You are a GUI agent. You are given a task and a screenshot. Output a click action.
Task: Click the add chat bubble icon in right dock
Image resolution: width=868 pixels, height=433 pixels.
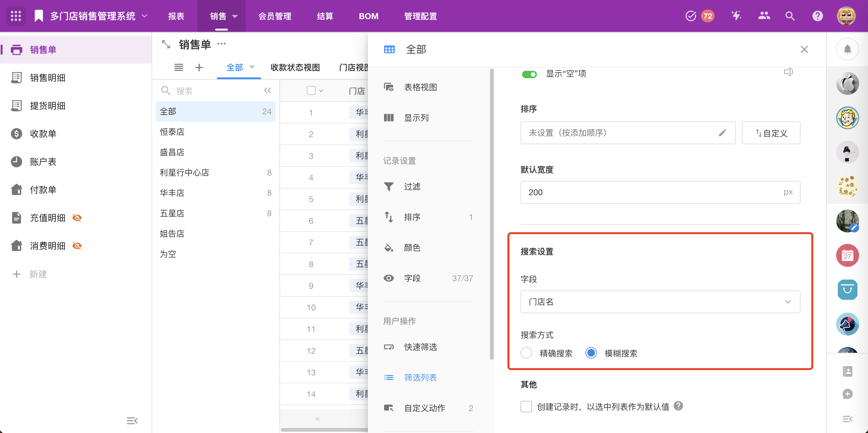pos(847,394)
